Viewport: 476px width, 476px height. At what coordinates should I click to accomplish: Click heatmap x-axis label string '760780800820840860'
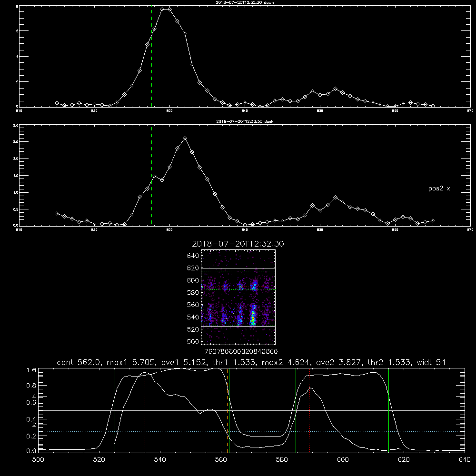pyautogui.click(x=241, y=352)
